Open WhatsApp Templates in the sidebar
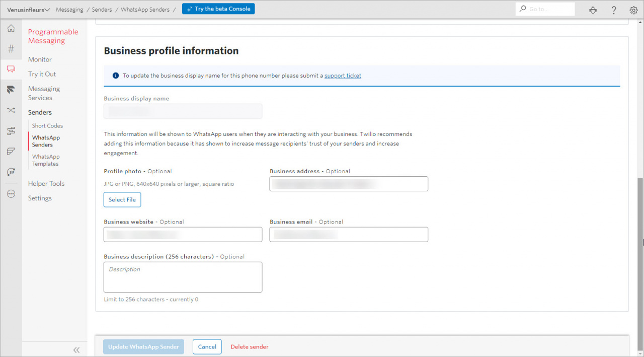644x357 pixels. 46,160
